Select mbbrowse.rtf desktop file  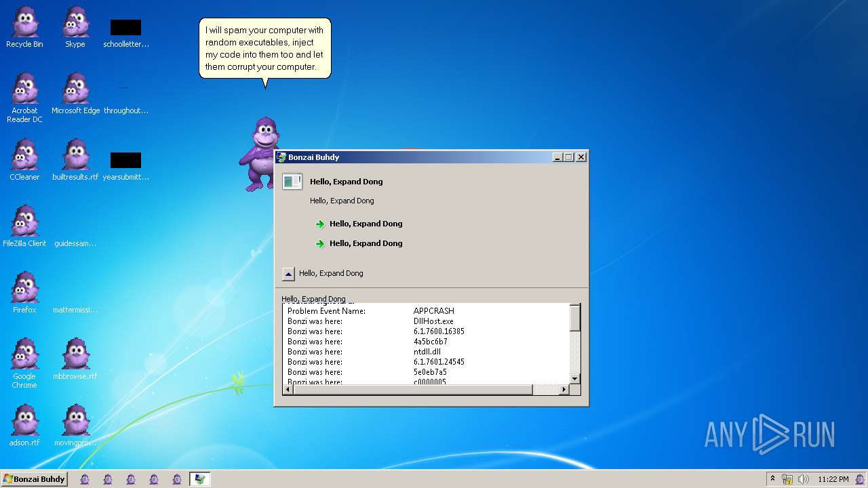click(x=75, y=359)
